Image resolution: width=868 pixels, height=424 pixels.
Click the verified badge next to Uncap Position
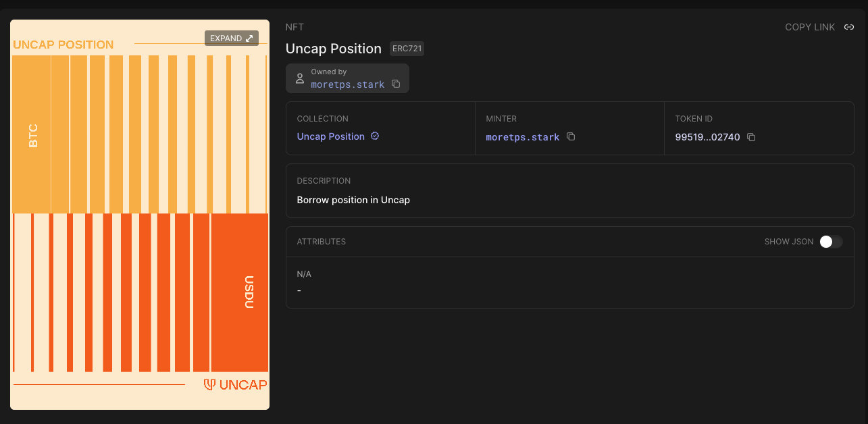[x=374, y=136]
